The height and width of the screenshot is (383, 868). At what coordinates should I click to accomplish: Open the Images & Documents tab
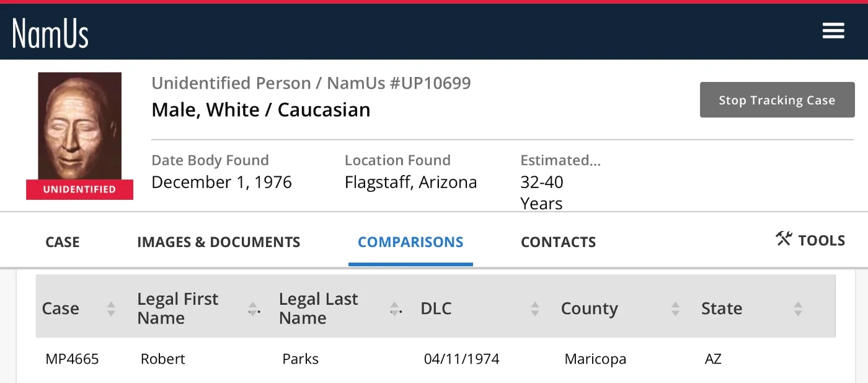(218, 242)
